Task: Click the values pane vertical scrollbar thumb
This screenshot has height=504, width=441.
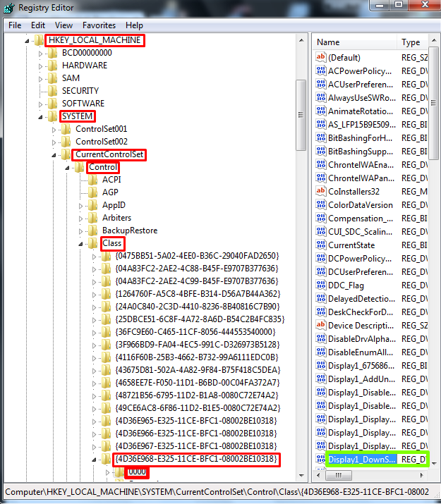Action: click(434, 103)
